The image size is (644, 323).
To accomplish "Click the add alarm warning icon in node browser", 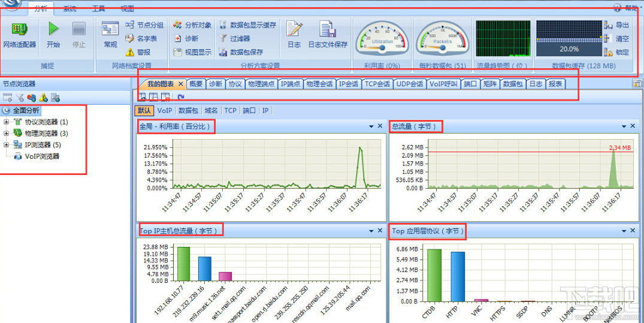I will click(44, 98).
